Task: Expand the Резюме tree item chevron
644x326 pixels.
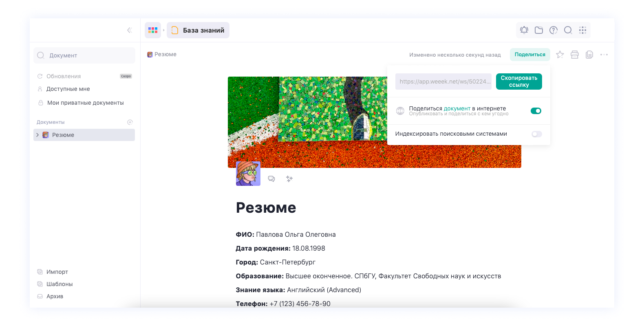Action: click(x=37, y=135)
